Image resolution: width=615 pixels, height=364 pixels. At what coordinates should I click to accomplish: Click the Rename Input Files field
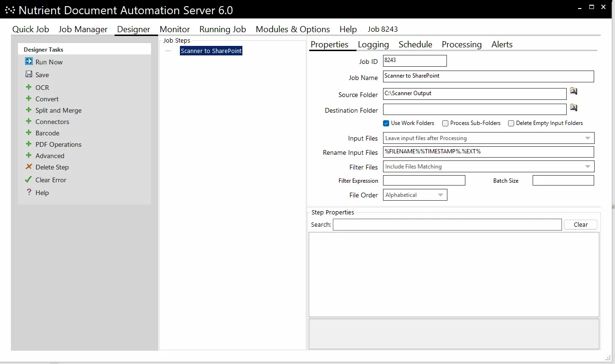489,152
